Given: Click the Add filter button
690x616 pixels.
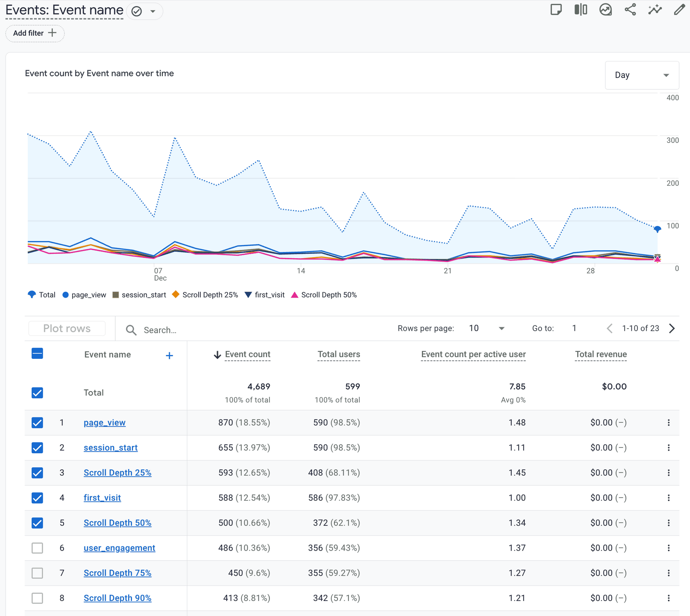Looking at the screenshot, I should pos(35,33).
